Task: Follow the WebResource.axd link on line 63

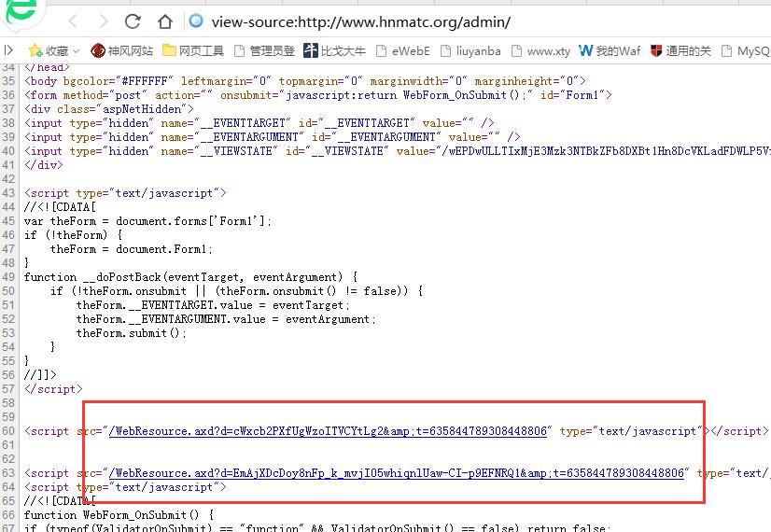Action: click(x=397, y=473)
